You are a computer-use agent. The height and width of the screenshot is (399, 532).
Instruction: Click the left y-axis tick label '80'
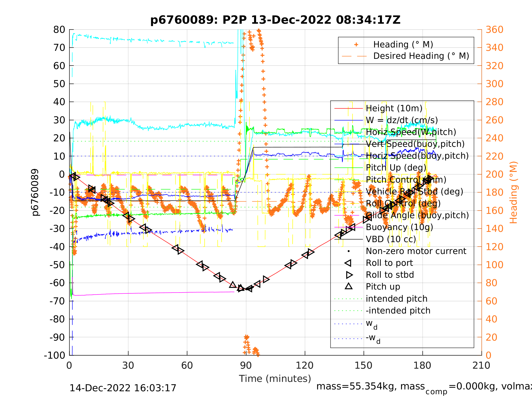tap(59, 30)
